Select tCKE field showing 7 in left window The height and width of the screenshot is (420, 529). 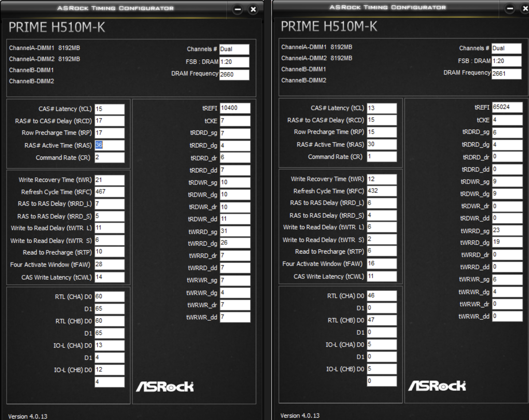(x=235, y=121)
